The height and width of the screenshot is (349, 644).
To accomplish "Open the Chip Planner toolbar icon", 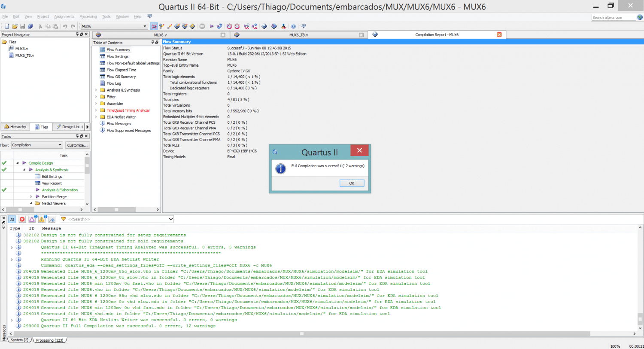I will point(192,26).
